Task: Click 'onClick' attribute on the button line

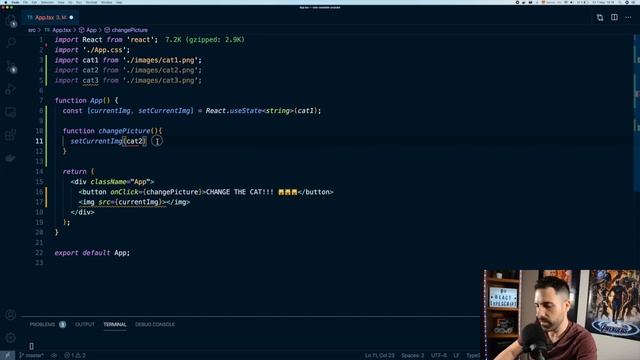Action: [x=124, y=192]
